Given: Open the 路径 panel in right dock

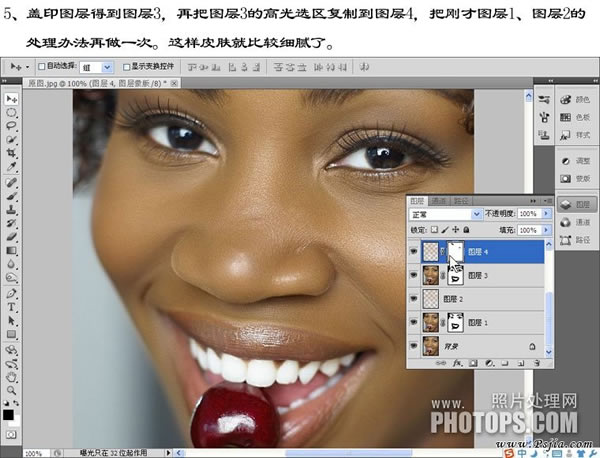Looking at the screenshot, I should [576, 240].
